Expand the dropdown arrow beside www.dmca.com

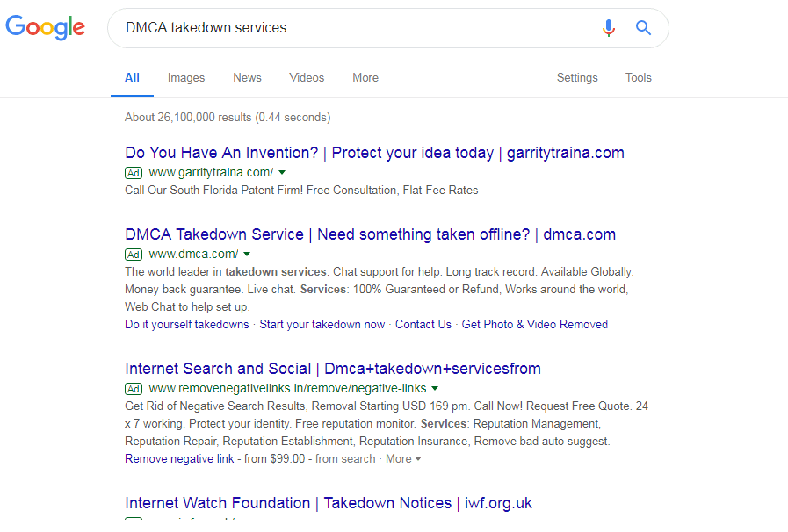pyautogui.click(x=247, y=255)
